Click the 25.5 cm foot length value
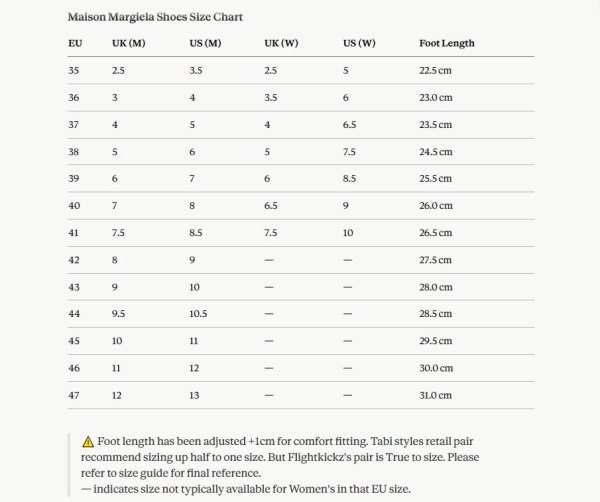Screen dimensions: 600x502 [x=435, y=179]
